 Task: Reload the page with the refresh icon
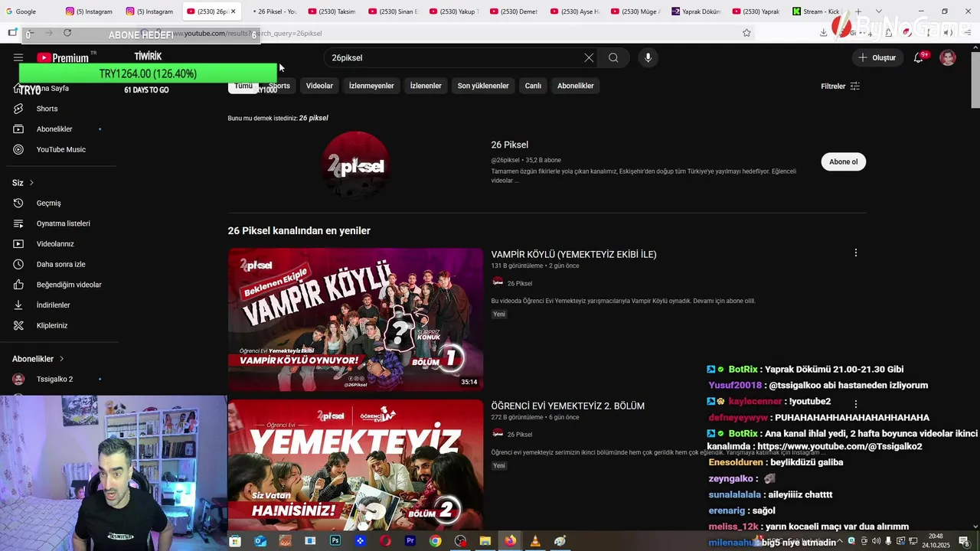[67, 33]
